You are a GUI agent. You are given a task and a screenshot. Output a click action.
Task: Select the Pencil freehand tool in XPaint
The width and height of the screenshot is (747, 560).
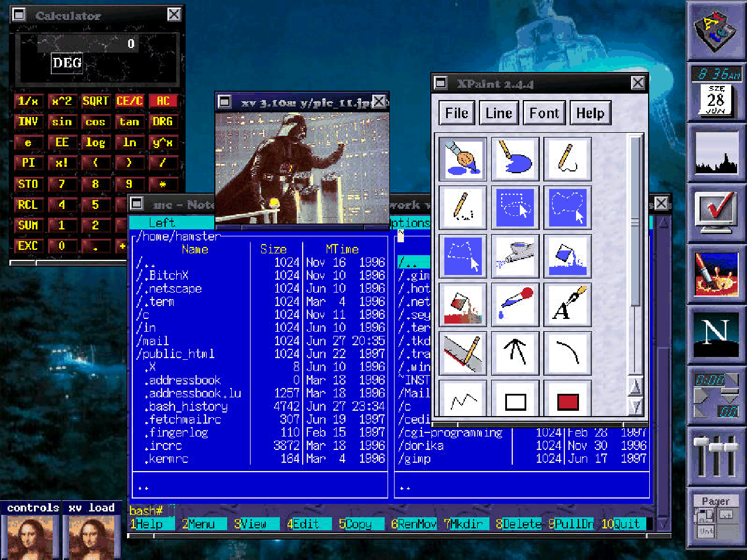[x=567, y=159]
